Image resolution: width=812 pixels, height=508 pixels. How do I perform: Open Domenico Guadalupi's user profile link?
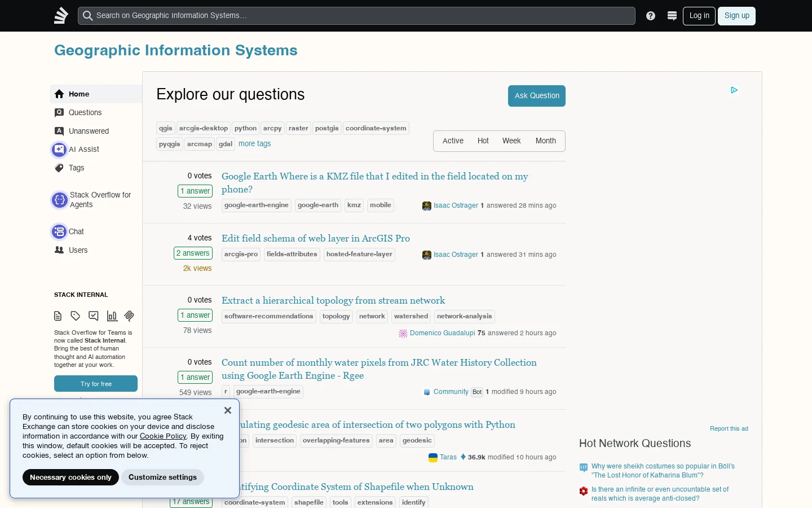(442, 334)
